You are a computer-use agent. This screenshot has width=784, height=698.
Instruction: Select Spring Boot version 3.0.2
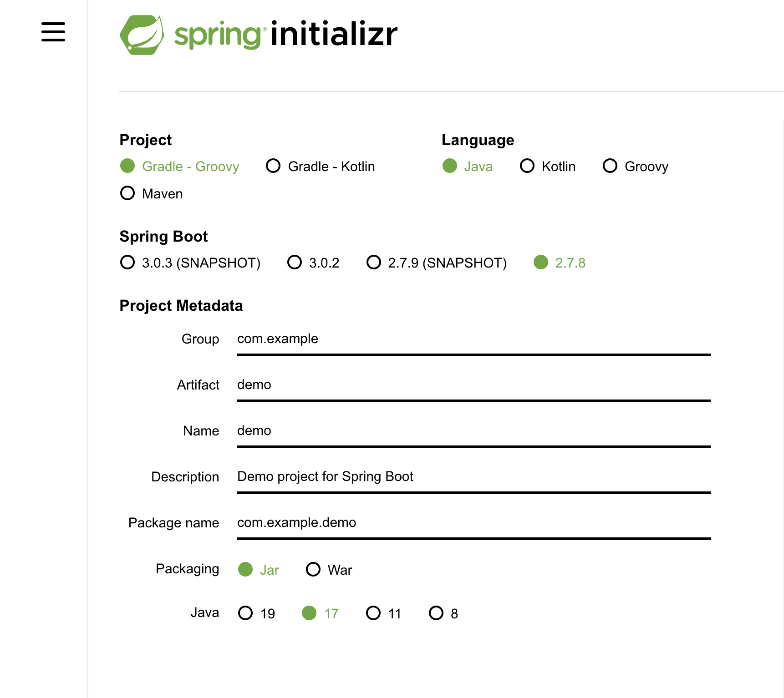coord(313,263)
